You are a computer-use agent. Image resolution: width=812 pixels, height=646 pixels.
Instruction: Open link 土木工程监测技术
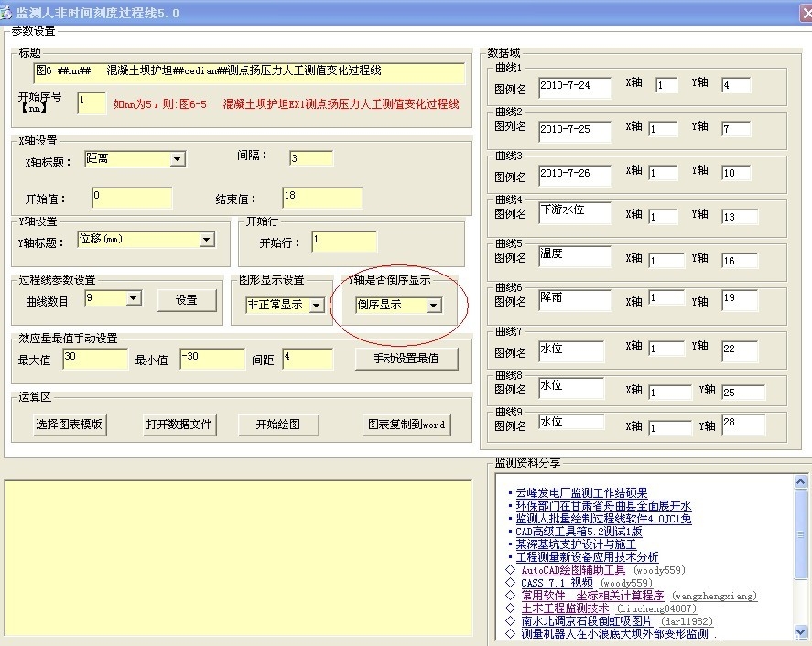pos(565,608)
